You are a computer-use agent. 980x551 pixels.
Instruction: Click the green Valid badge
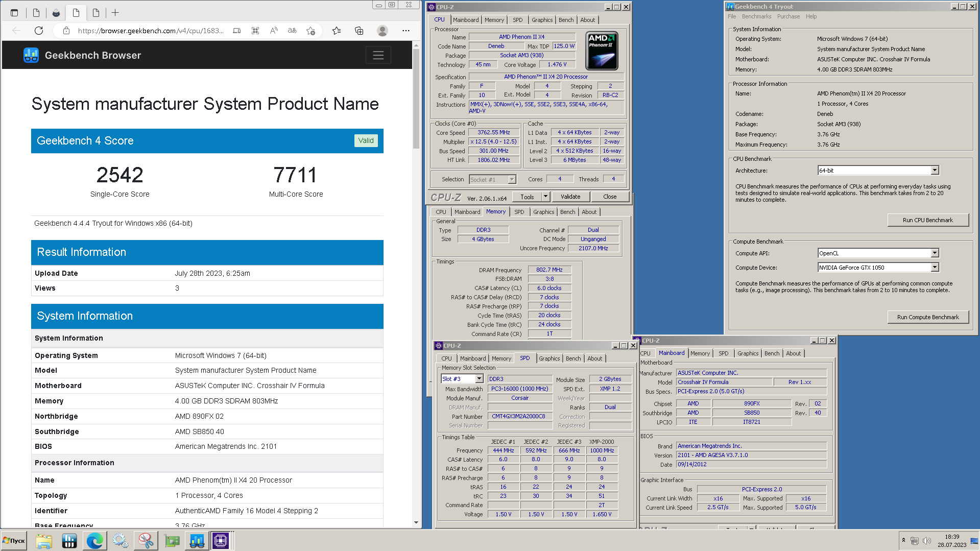tap(366, 140)
